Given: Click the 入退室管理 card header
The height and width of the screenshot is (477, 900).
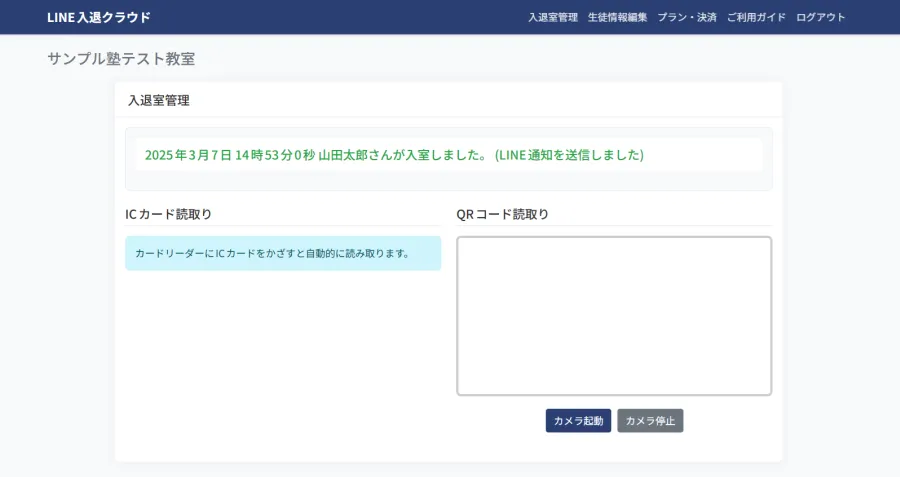Looking at the screenshot, I should [x=159, y=100].
